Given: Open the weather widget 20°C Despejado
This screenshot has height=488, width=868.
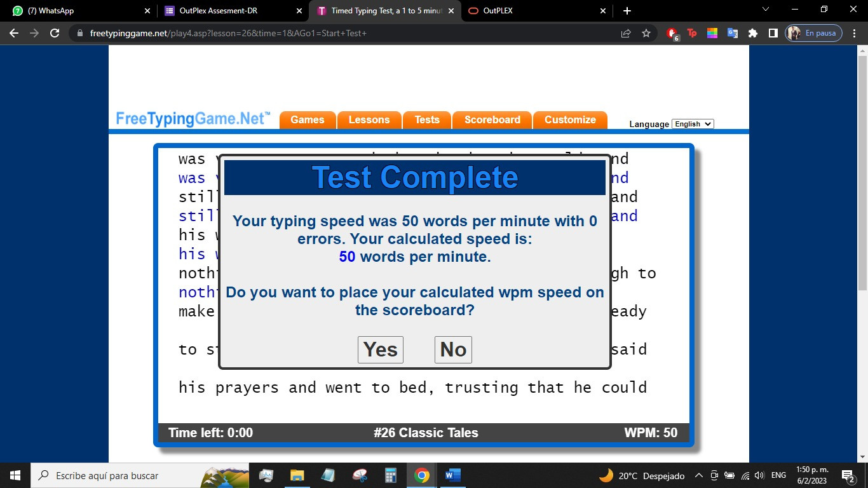Looking at the screenshot, I should pos(642,475).
